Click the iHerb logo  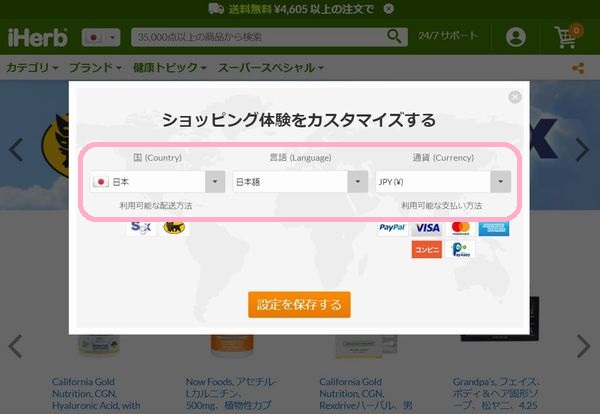(x=38, y=37)
